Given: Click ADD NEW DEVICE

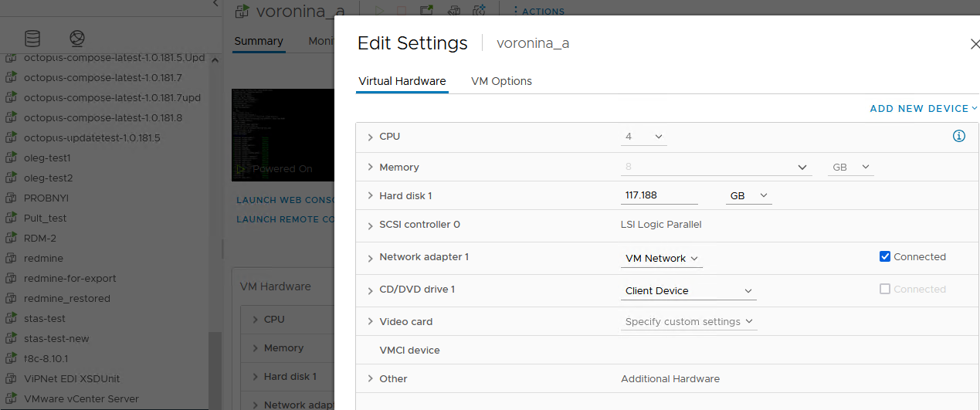Looking at the screenshot, I should [924, 109].
